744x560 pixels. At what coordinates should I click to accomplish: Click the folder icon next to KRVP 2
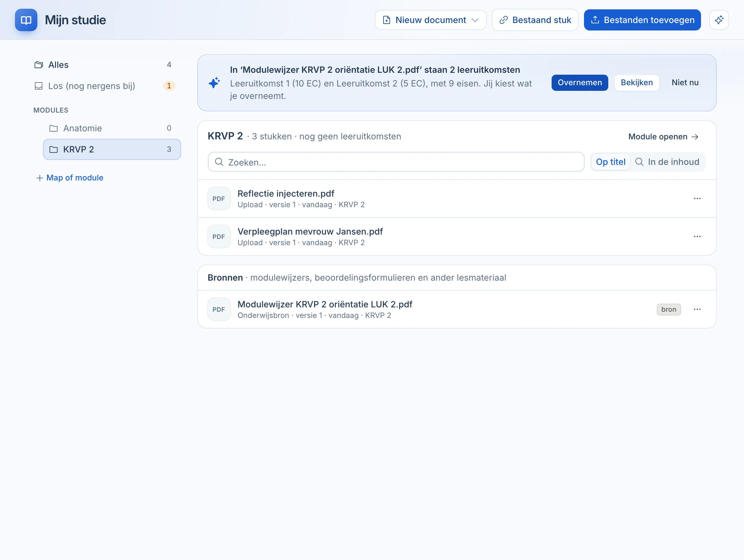tap(54, 150)
